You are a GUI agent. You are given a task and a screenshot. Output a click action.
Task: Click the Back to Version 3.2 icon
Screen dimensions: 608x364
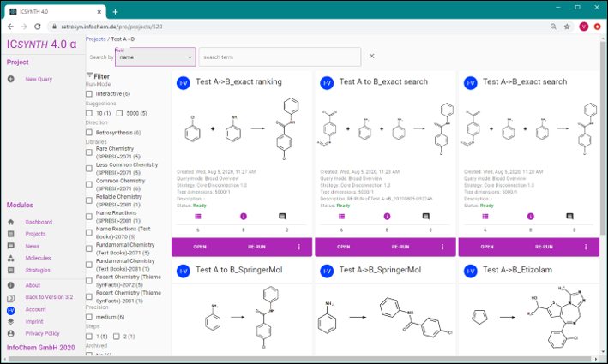click(x=11, y=298)
